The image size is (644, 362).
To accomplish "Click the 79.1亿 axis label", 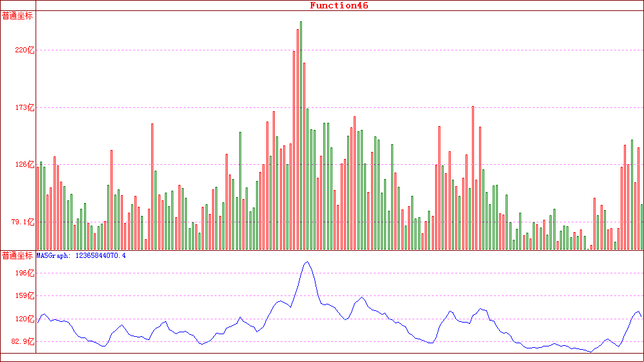I will point(23,222).
